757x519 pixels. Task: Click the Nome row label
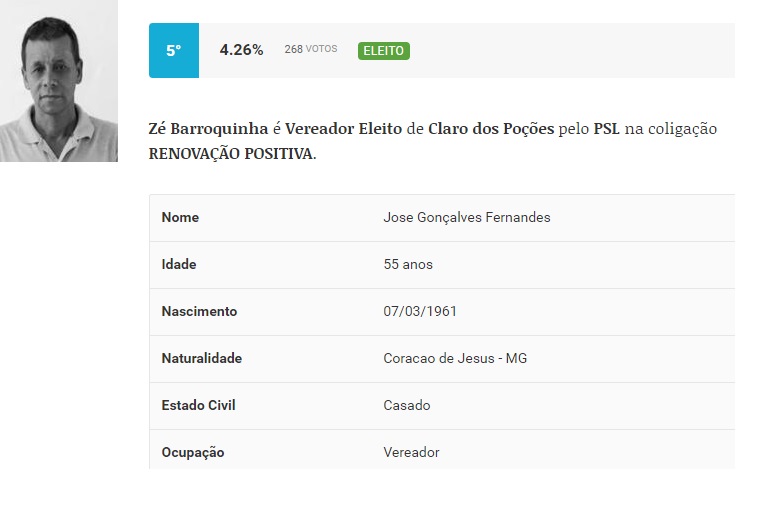click(x=180, y=217)
